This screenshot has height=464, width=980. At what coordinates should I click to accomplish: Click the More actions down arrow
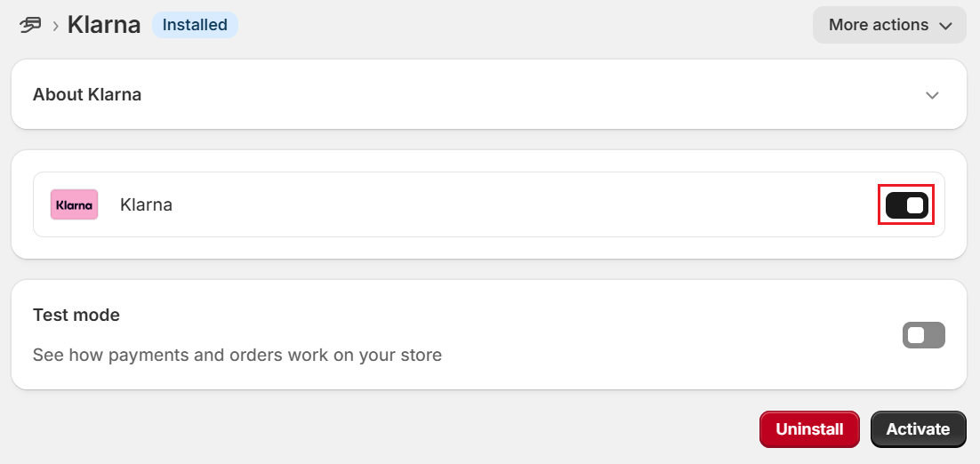945,26
